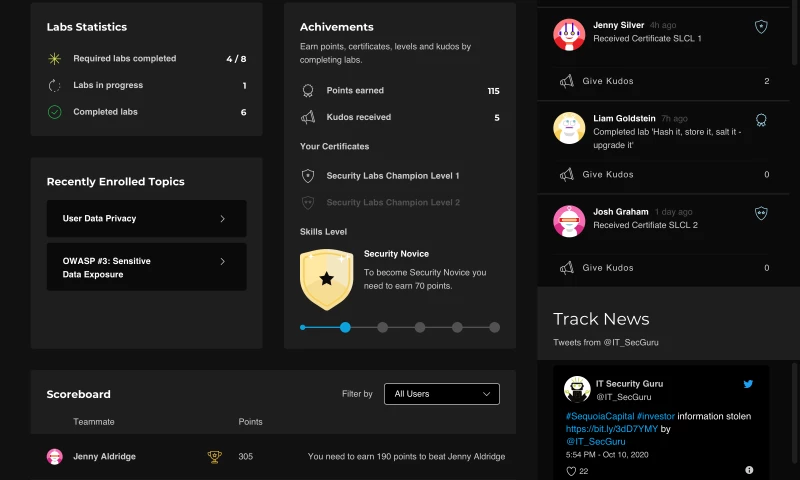Viewport: 800px width, 480px height.
Task: Open @IT_SecGuru mention in tweet body
Action: click(x=595, y=442)
